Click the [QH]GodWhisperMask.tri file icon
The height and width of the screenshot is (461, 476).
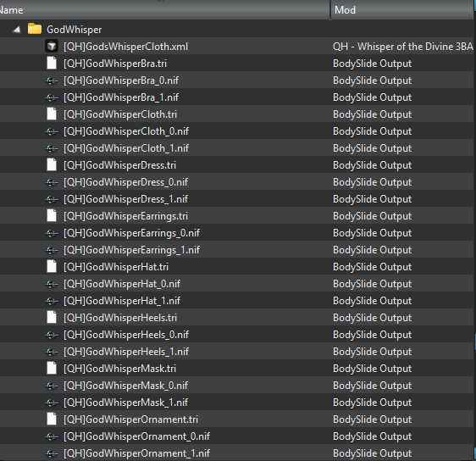[52, 368]
